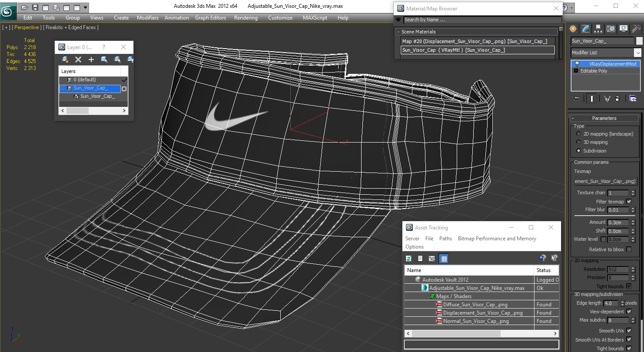The width and height of the screenshot is (644, 352).
Task: Click Create New Layer icon in Layer dialog
Action: point(65,60)
